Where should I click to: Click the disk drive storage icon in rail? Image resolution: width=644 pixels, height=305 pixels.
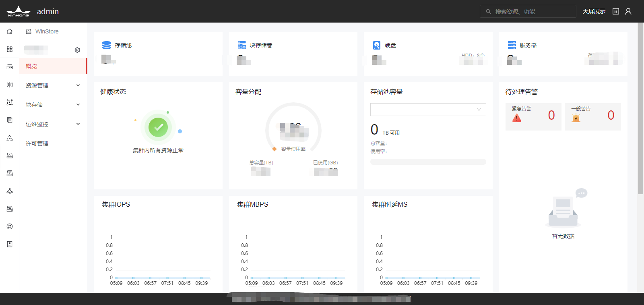(x=10, y=156)
